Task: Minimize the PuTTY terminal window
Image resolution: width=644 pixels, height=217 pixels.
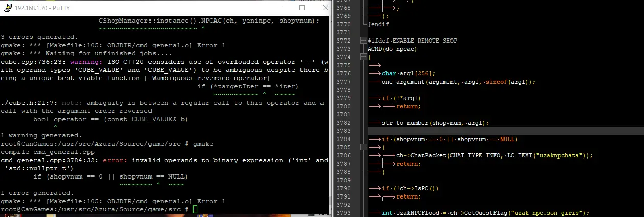Action: point(277,8)
